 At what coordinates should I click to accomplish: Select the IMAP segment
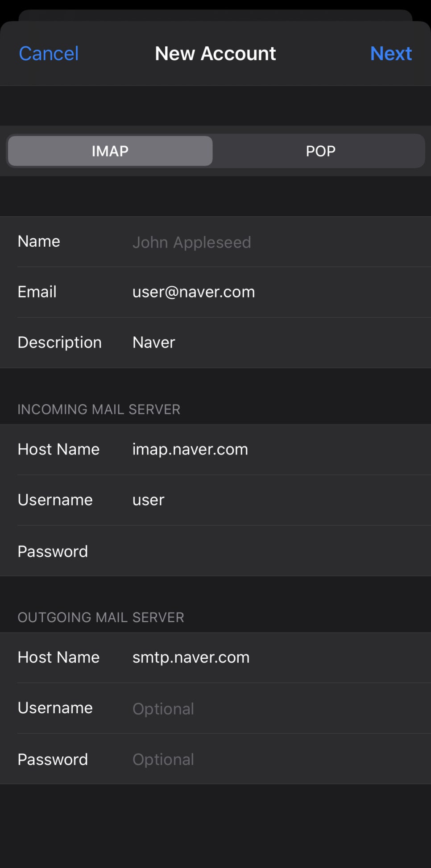(110, 151)
